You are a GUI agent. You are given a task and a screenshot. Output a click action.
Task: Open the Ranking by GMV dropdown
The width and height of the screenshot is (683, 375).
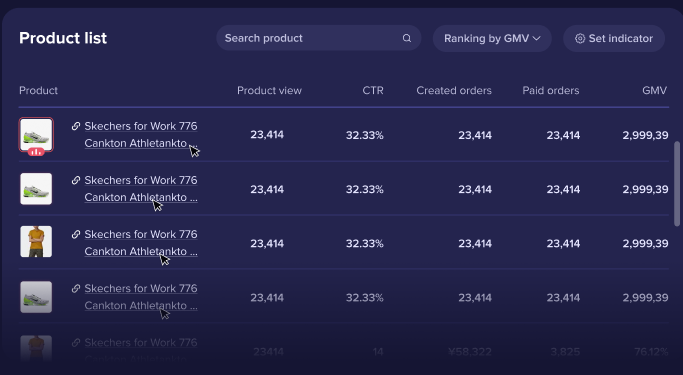coord(492,38)
